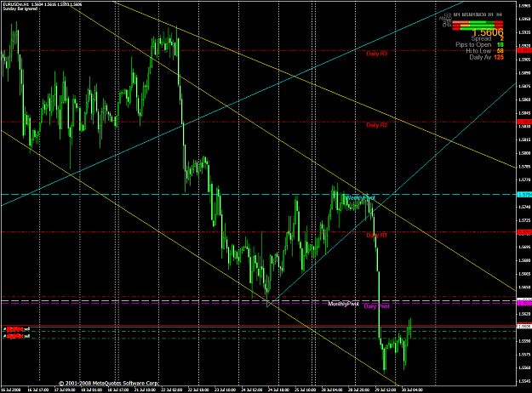Click the 16 Jul 17:00 time axis label

tap(38, 390)
